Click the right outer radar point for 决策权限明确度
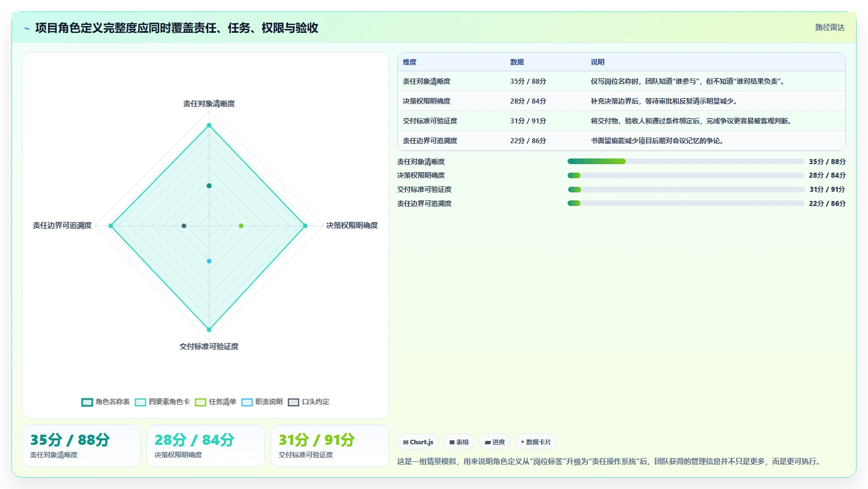The width and height of the screenshot is (868, 489). [x=305, y=226]
